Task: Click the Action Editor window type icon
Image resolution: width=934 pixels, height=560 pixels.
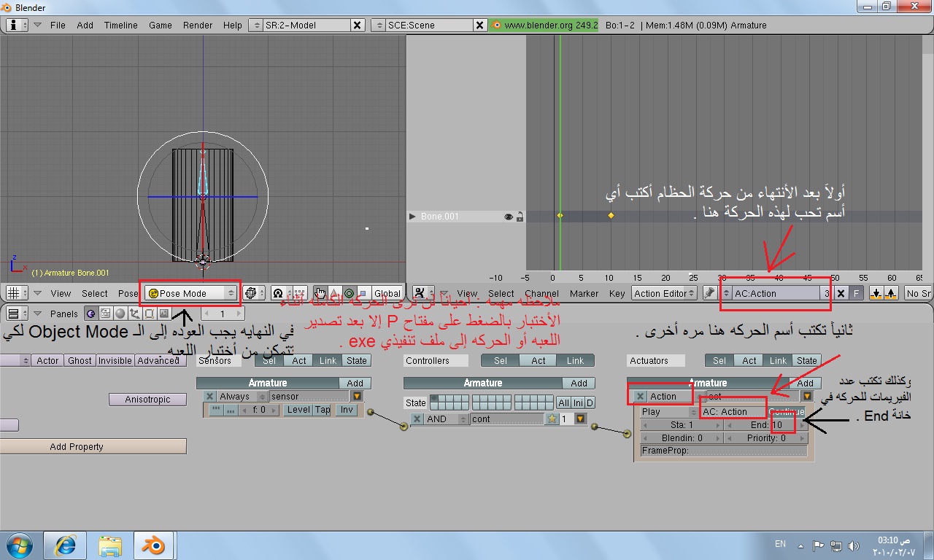Action: pyautogui.click(x=422, y=293)
